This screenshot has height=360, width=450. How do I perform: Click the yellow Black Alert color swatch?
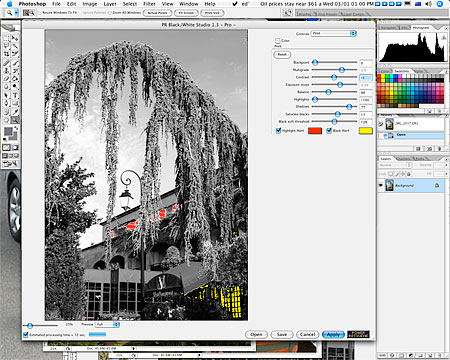365,131
